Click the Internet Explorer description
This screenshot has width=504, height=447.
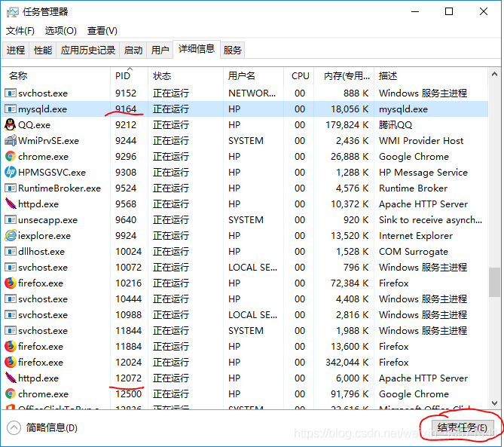pyautogui.click(x=416, y=236)
